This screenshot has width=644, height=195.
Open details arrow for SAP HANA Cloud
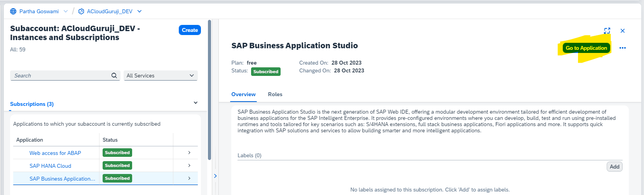click(189, 165)
